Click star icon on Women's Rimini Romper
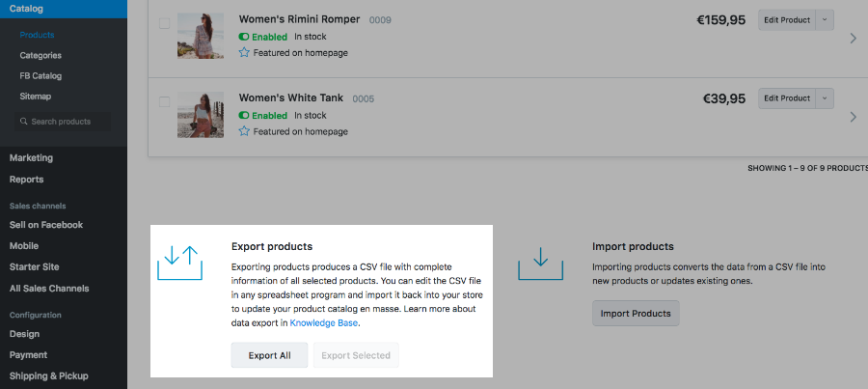The height and width of the screenshot is (389, 868). click(x=244, y=53)
